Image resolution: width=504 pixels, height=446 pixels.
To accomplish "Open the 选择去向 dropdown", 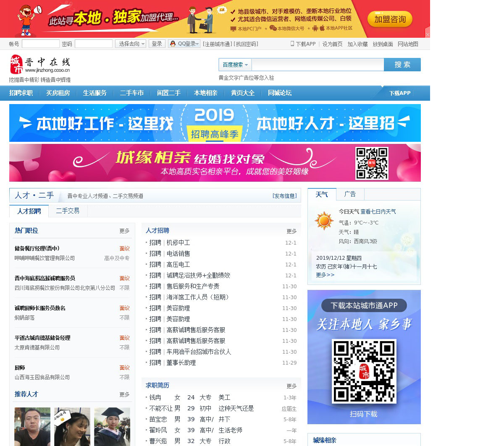I will (x=131, y=44).
